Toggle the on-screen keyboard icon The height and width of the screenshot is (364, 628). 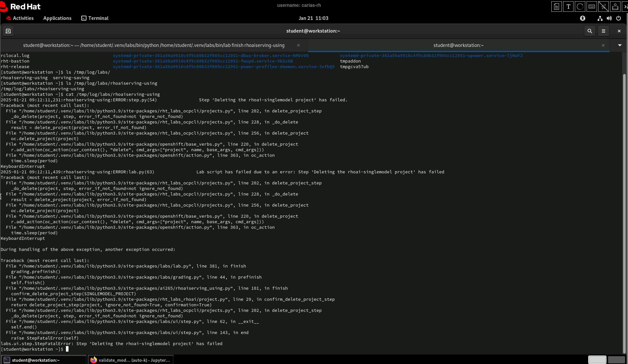click(x=591, y=7)
